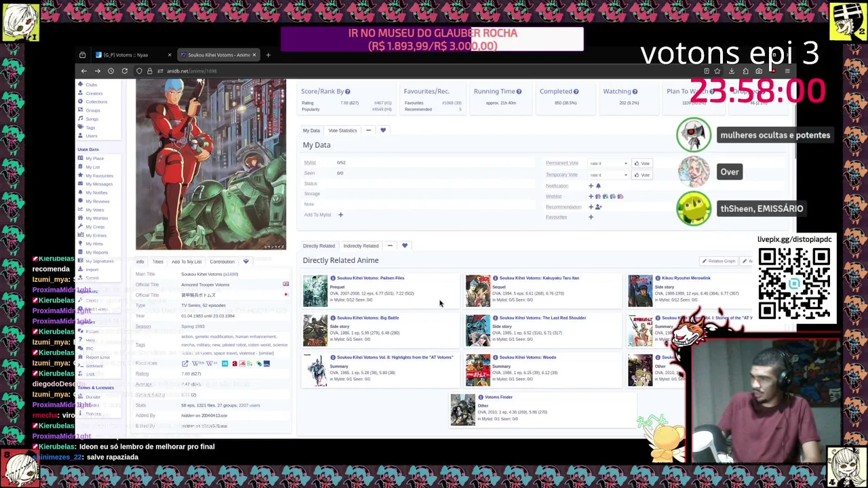
Task: Open the Permanent Vote rating dropdown
Action: click(608, 163)
